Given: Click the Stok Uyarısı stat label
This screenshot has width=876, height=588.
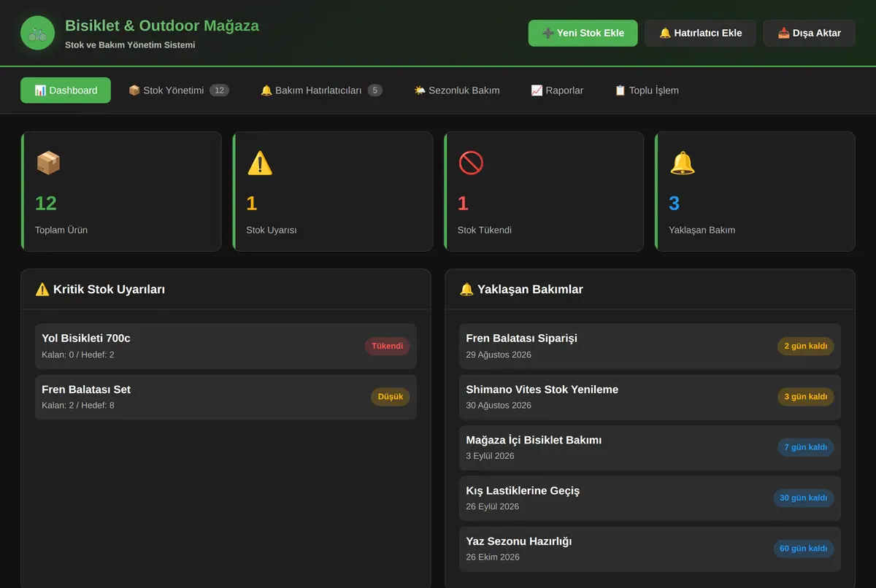Looking at the screenshot, I should click(x=272, y=230).
